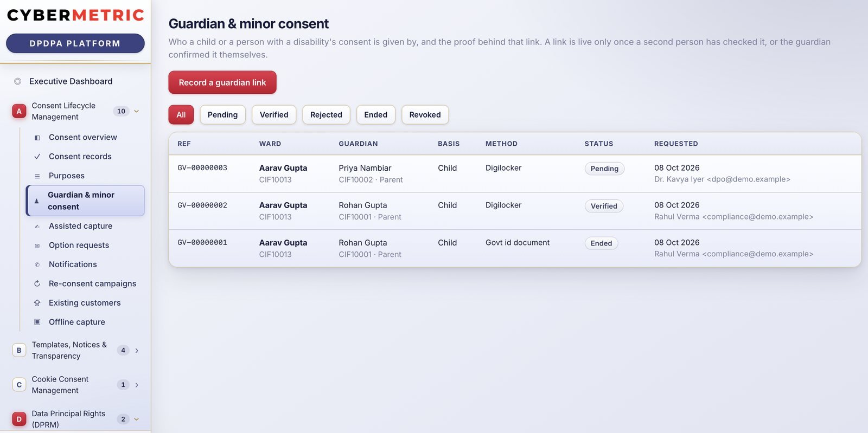Click guardian name Priya Nambiar
This screenshot has height=433, width=868.
pyautogui.click(x=365, y=168)
